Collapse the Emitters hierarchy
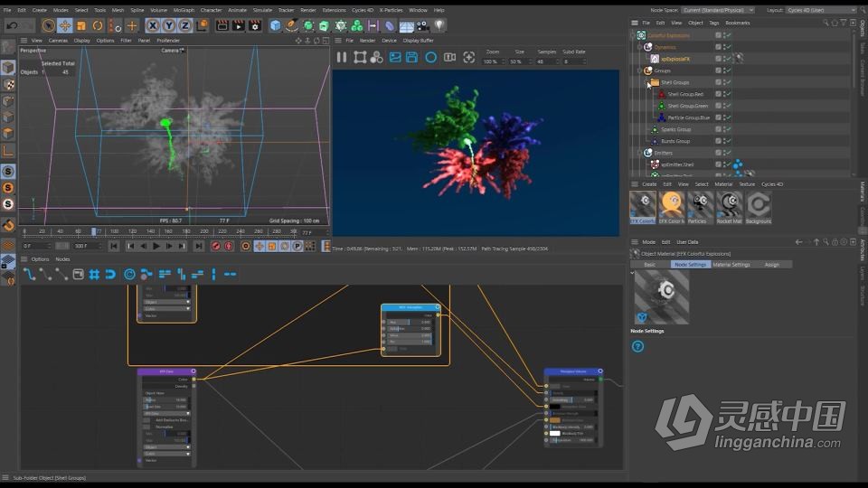This screenshot has width=868, height=488. pyautogui.click(x=640, y=153)
